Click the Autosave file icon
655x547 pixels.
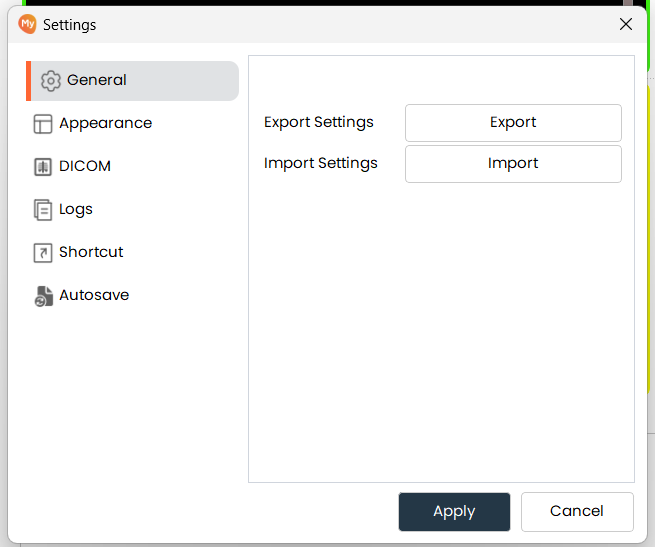coord(43,296)
